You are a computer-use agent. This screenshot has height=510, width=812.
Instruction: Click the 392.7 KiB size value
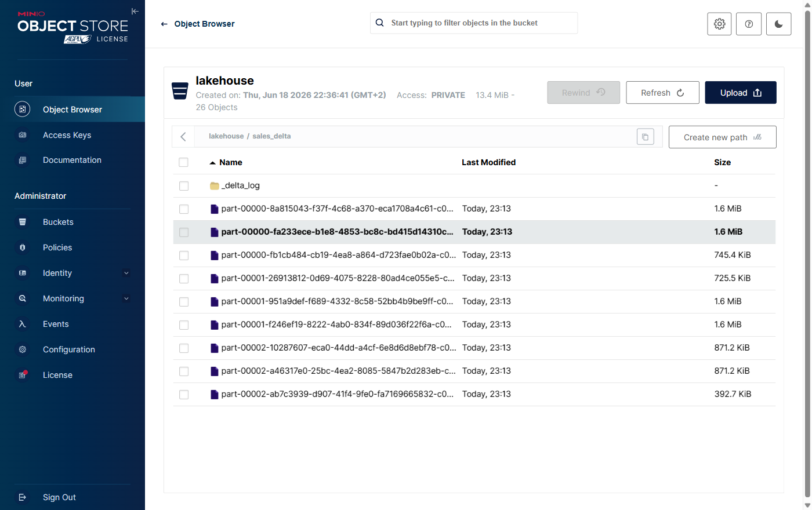click(x=733, y=394)
